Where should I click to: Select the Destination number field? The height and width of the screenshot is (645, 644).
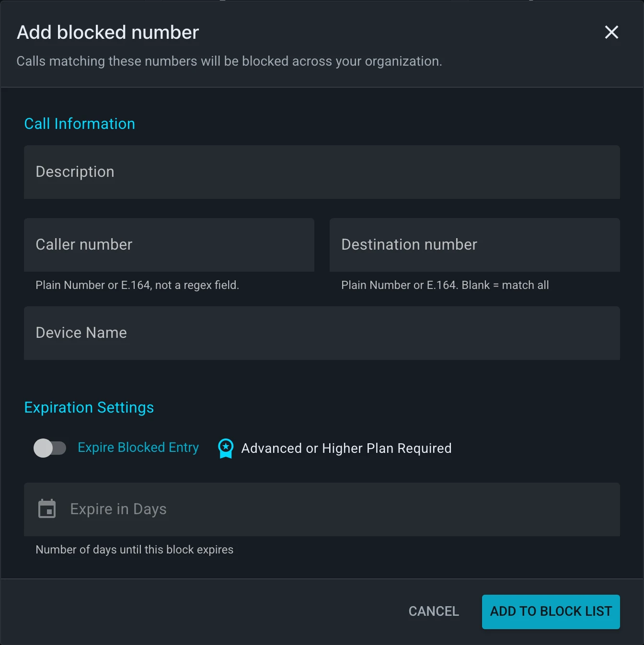(475, 245)
